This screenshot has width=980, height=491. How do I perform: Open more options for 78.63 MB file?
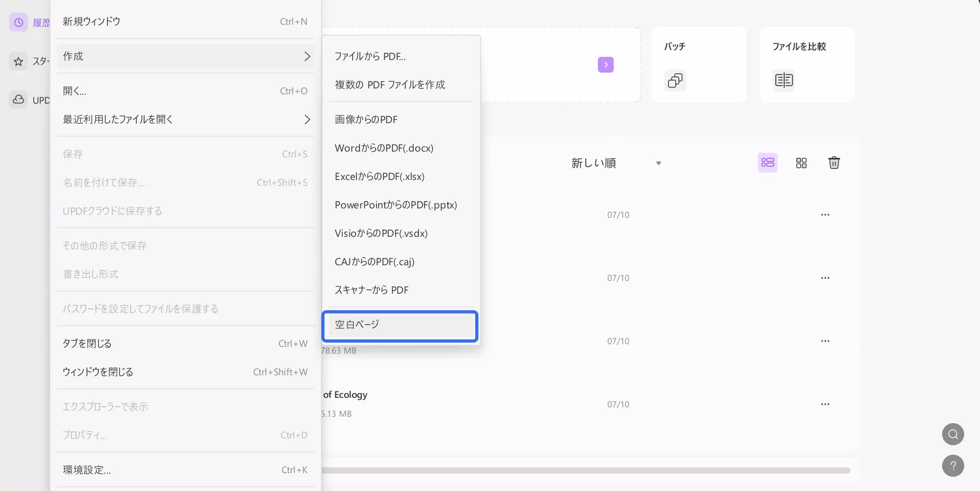pos(825,341)
